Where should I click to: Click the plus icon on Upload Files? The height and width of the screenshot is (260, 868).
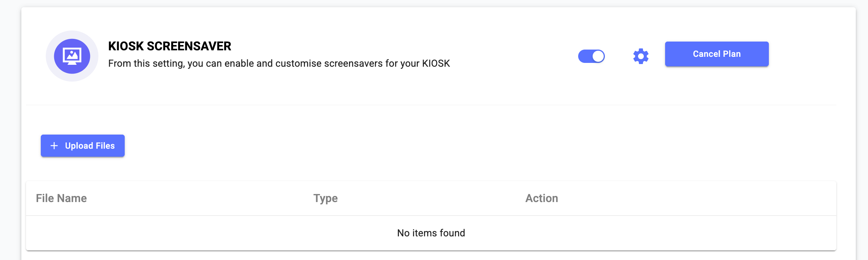pyautogui.click(x=54, y=146)
